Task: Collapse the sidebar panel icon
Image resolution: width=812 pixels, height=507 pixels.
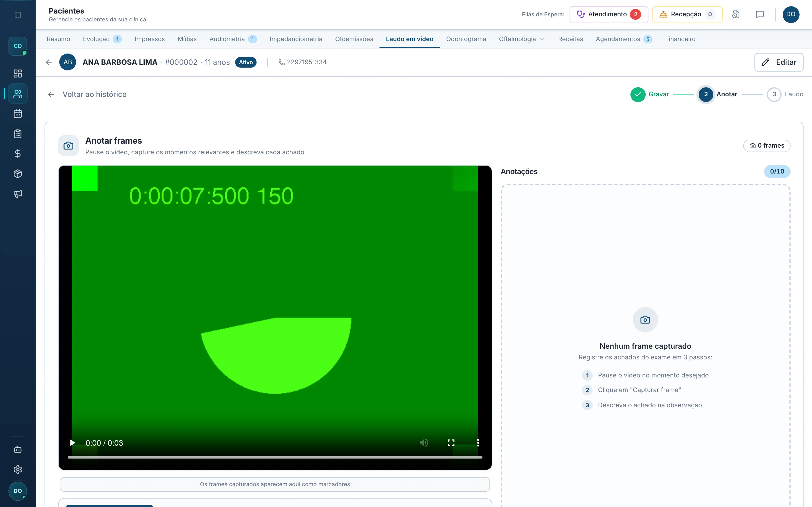Action: (18, 15)
